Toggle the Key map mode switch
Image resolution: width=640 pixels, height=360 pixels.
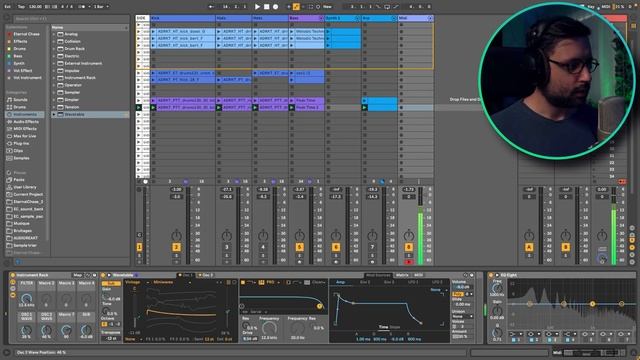[x=591, y=7]
